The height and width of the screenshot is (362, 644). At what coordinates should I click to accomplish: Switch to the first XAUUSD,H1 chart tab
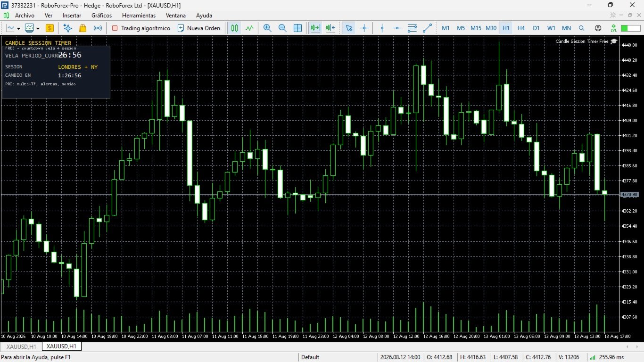[x=20, y=346]
